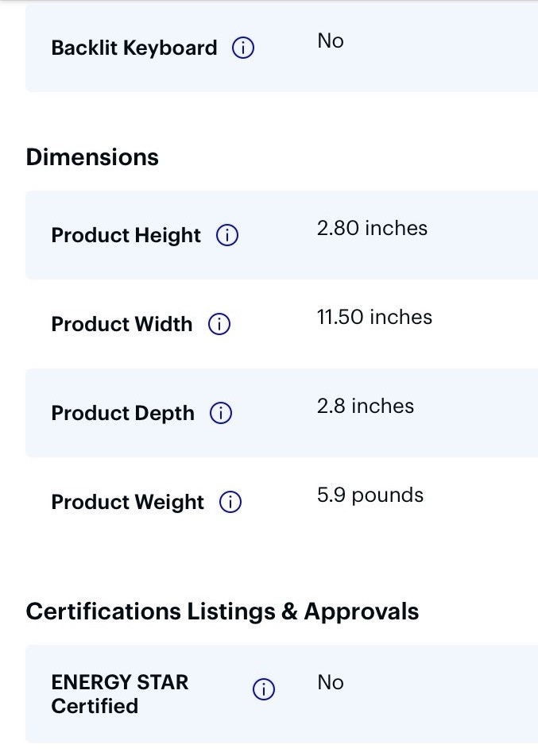Open ENERGY STAR Certified info icon
Viewport: 538px width, 756px height.
[x=264, y=689]
